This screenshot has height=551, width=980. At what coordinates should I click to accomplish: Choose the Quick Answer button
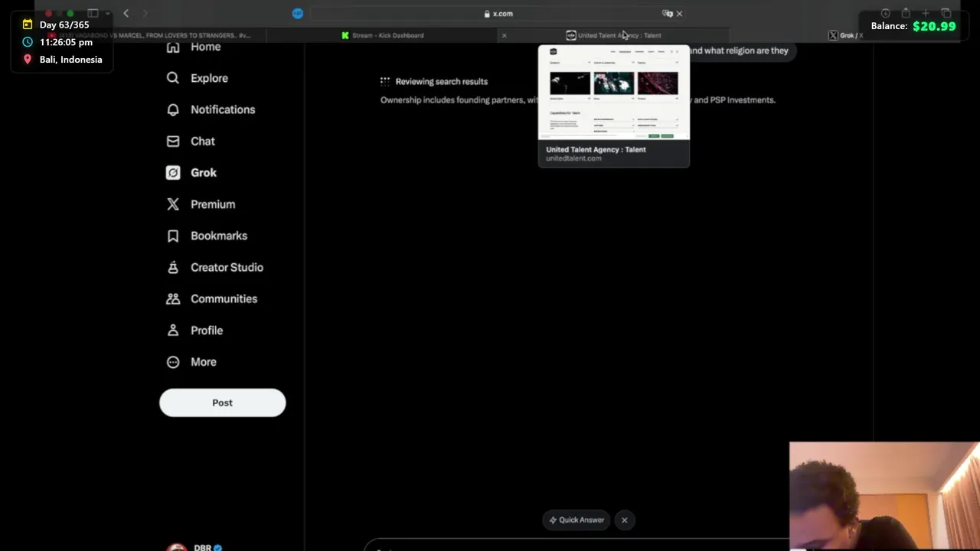(x=577, y=520)
